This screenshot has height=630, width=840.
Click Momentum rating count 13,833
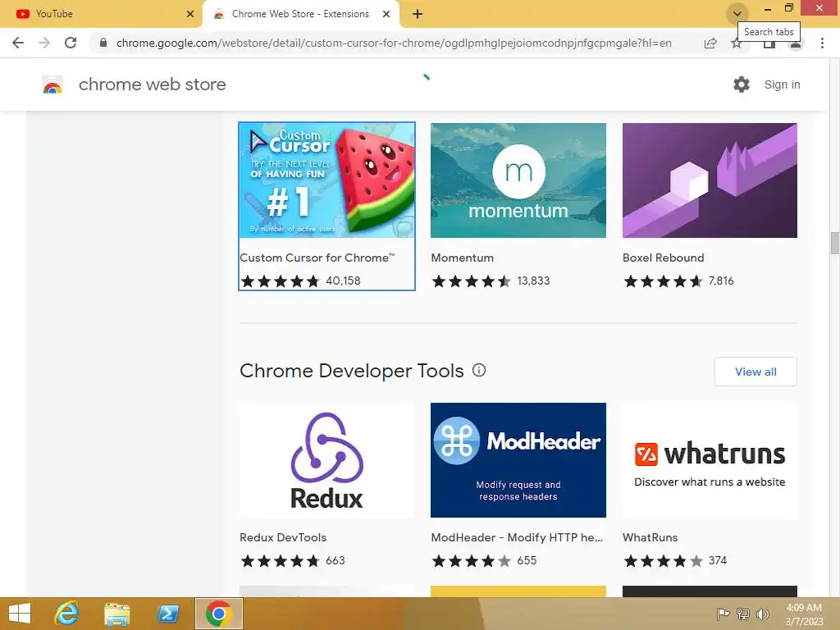click(x=533, y=281)
